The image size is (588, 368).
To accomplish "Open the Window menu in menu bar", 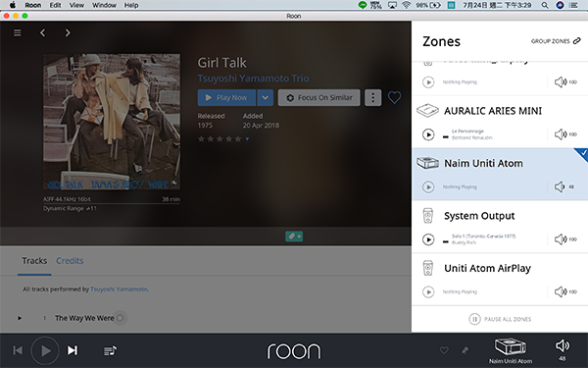I will pyautogui.click(x=104, y=5).
